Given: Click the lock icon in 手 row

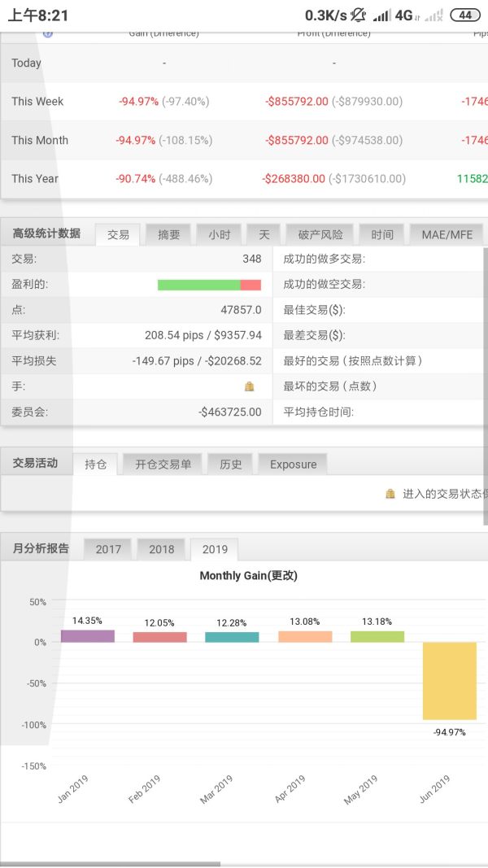Looking at the screenshot, I should (250, 386).
